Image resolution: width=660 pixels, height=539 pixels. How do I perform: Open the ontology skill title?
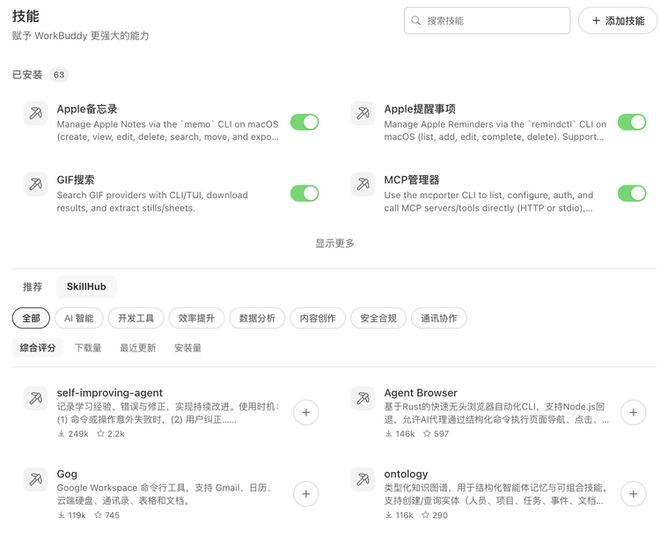click(x=406, y=474)
